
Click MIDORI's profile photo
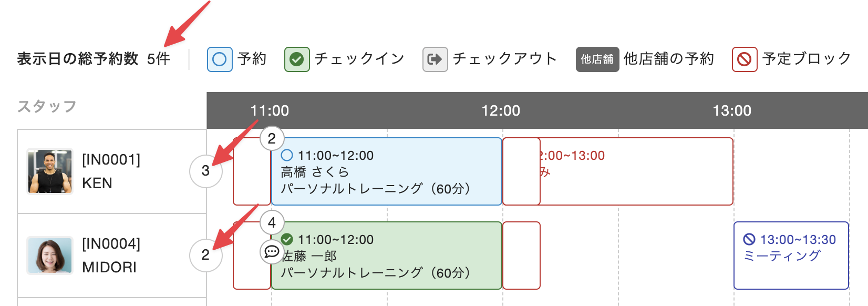[50, 256]
